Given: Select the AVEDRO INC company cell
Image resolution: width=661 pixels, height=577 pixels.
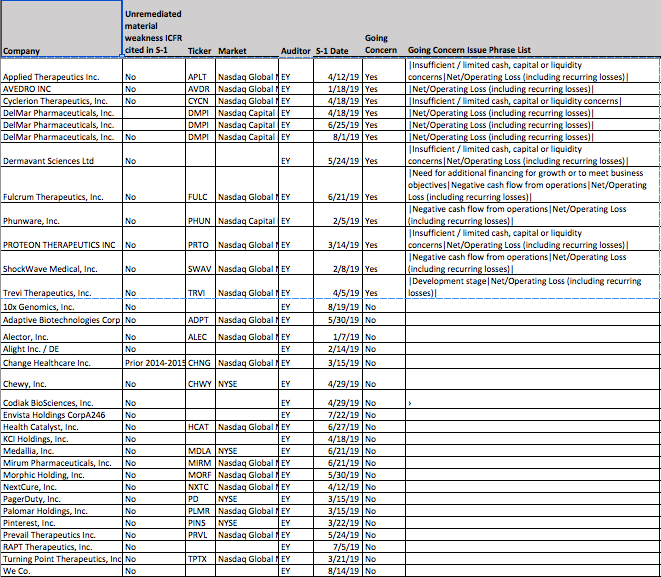Looking at the screenshot, I should [x=62, y=89].
